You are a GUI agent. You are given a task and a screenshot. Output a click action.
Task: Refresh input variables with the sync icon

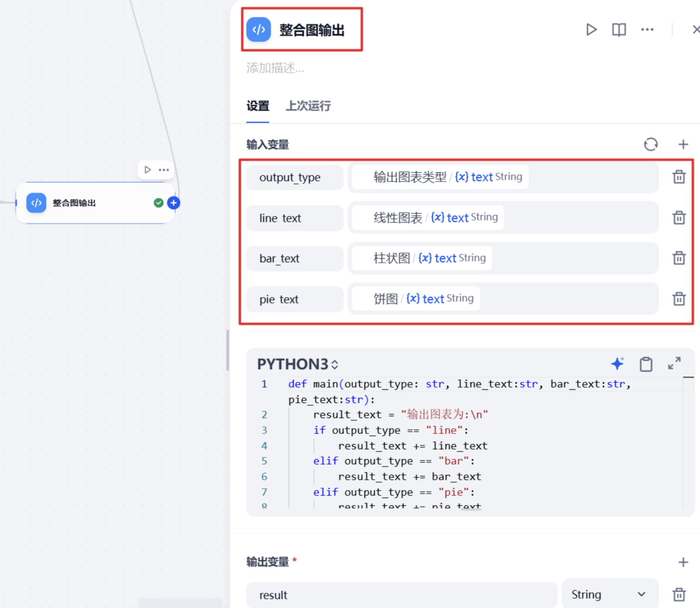pos(651,144)
